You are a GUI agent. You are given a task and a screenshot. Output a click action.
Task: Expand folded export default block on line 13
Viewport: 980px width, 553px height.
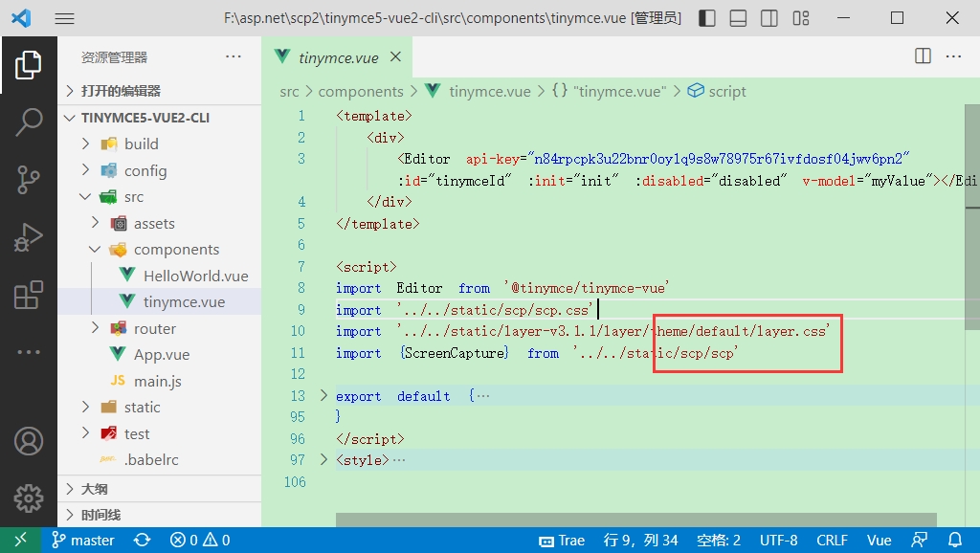point(323,396)
